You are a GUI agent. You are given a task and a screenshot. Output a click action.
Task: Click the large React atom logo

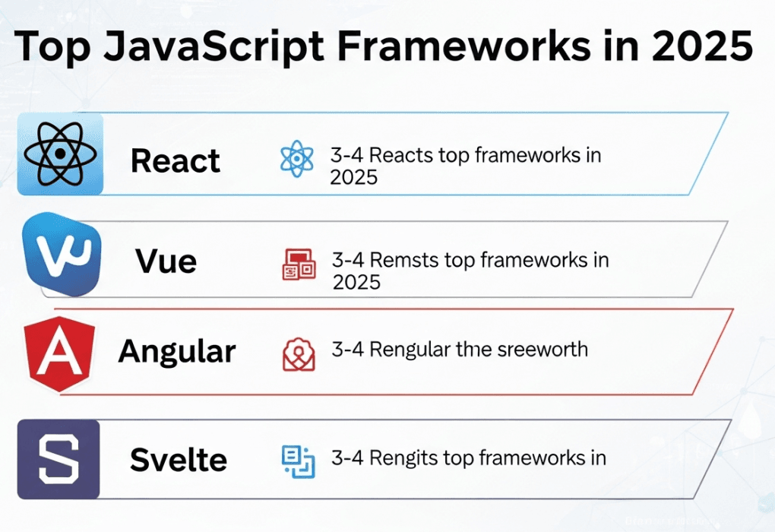60,154
